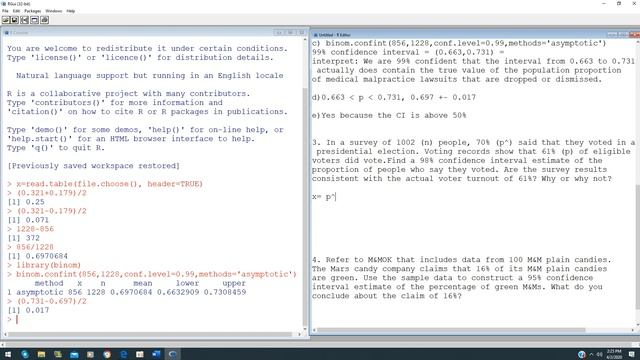Click the R Console vertical scrollbar
Image resolution: width=640 pixels, height=360 pixels.
pos(305,183)
